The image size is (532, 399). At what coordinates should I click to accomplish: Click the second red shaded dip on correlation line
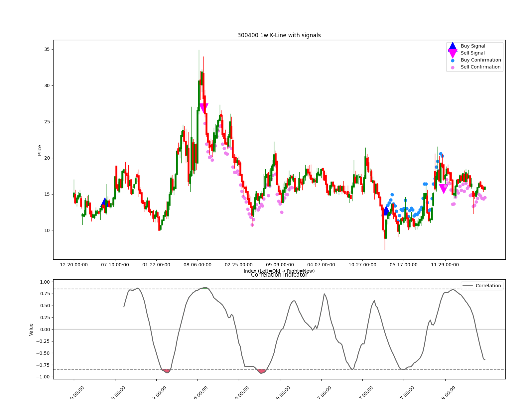pos(262,371)
